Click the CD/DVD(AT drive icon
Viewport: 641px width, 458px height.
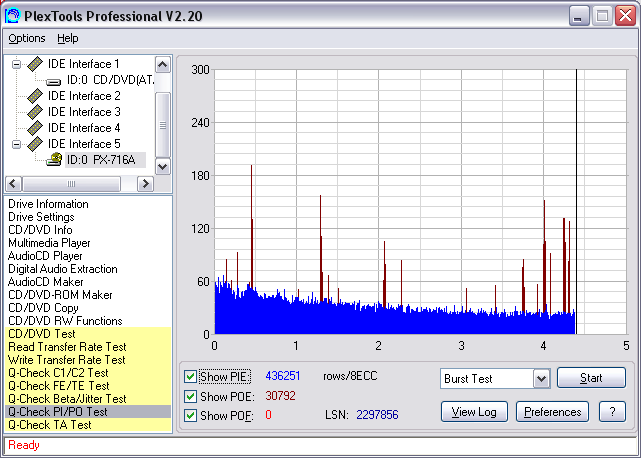point(54,81)
